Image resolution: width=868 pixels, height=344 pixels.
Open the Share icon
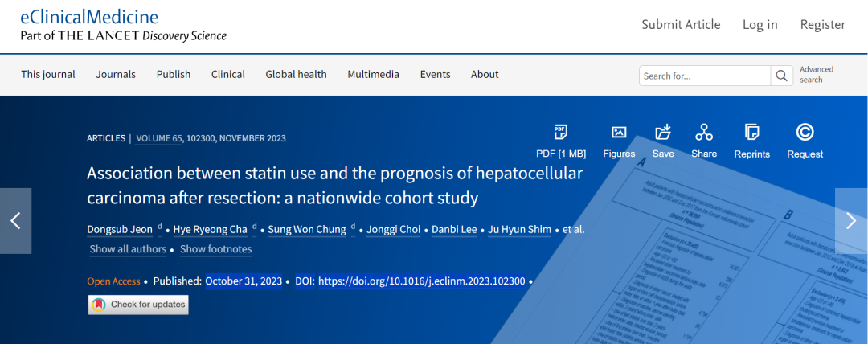pos(704,133)
